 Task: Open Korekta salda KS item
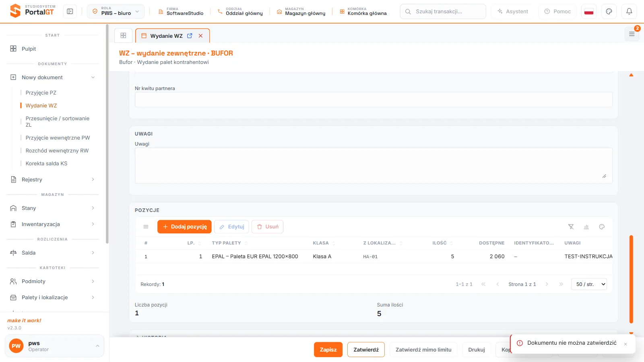[46, 163]
